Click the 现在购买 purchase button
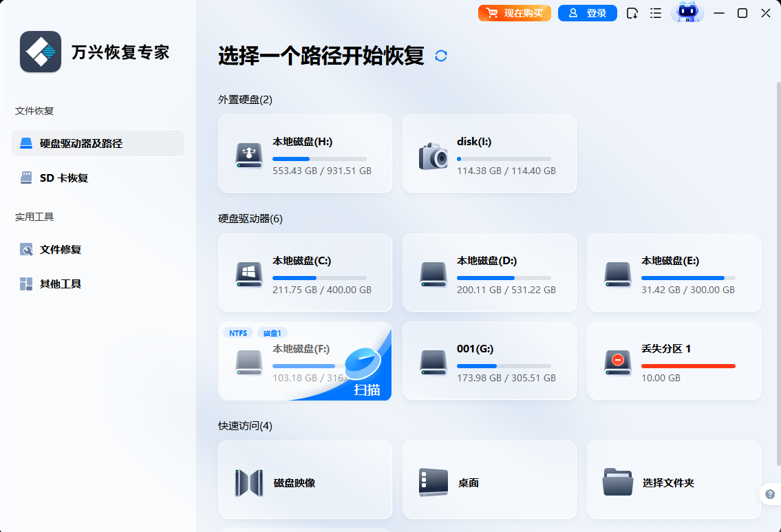Image resolution: width=781 pixels, height=532 pixels. tap(514, 12)
